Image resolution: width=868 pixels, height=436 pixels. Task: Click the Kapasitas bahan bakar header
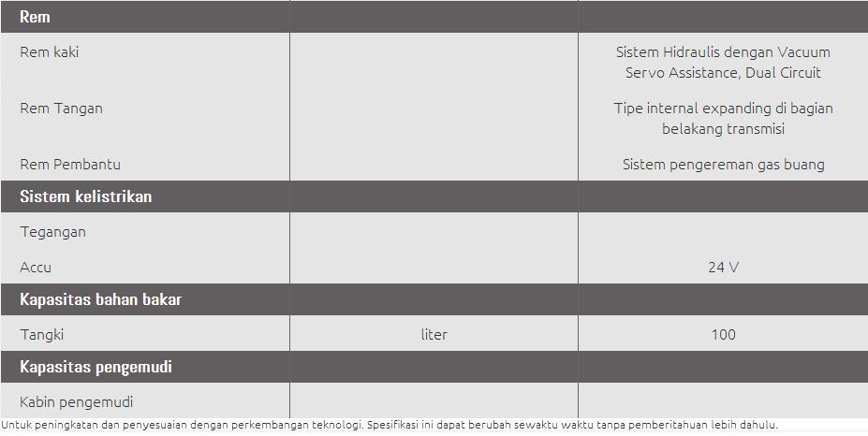(101, 299)
